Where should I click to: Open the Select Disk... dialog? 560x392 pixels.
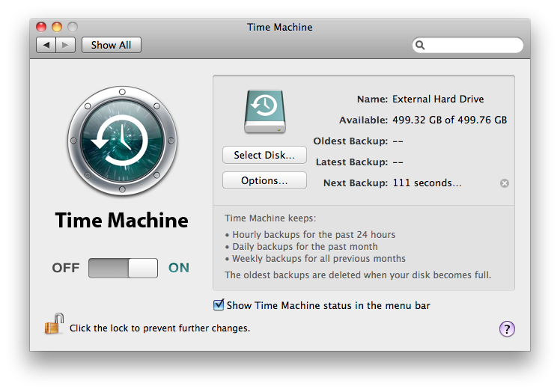coord(264,155)
